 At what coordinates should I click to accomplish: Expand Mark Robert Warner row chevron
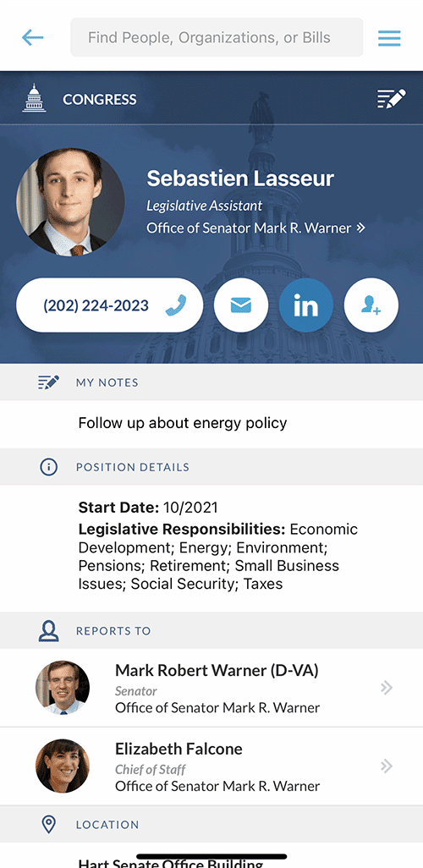click(x=387, y=688)
